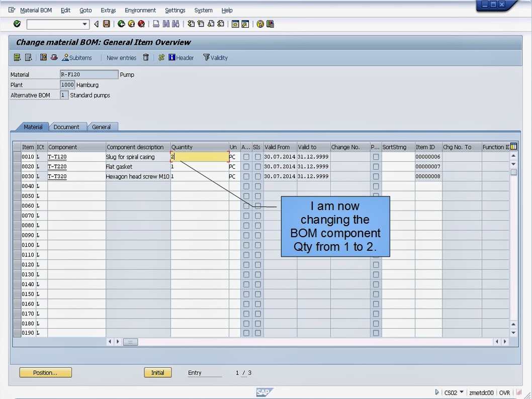Viewport: 532px width, 399px height.
Task: Click the Print icon in toolbar
Action: (156, 24)
